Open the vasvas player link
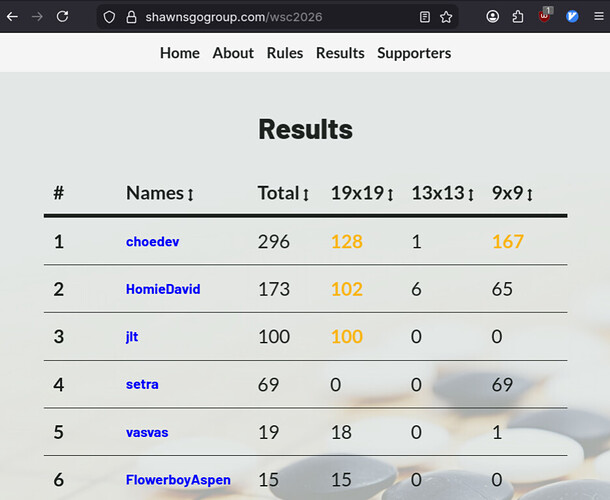 point(147,432)
